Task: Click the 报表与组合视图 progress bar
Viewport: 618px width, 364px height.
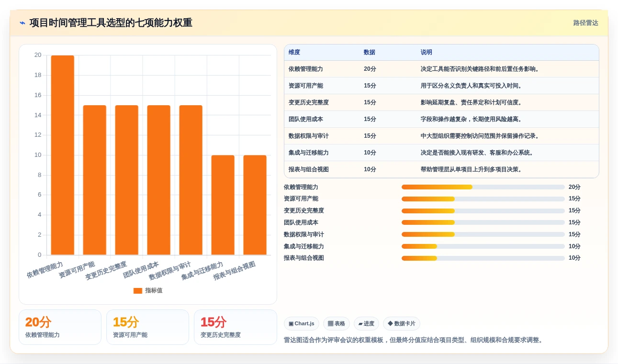Action: pyautogui.click(x=483, y=258)
